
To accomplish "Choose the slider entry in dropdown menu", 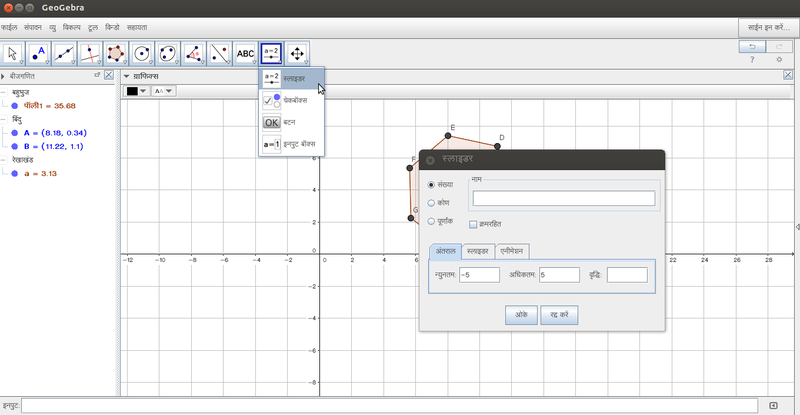I will [x=291, y=79].
